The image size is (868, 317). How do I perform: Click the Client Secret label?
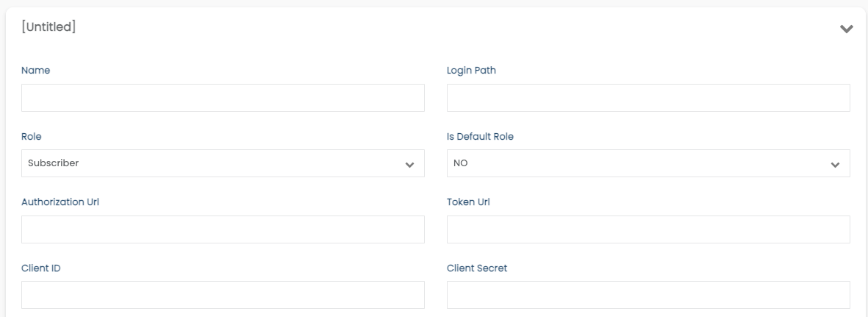click(x=476, y=268)
